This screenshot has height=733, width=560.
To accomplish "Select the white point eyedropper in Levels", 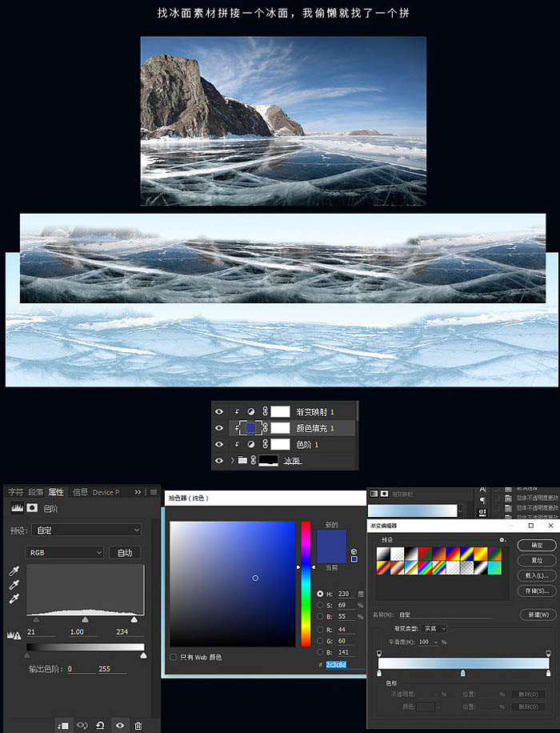I will point(14,599).
